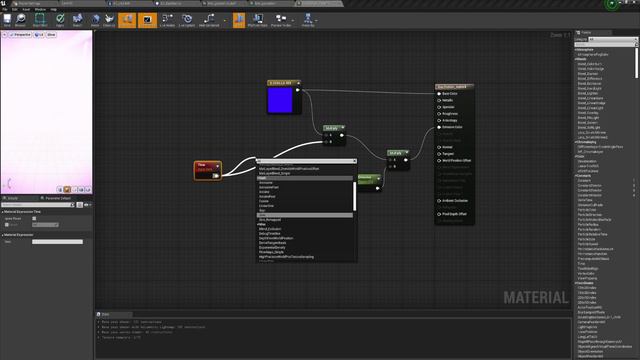Click the Emissive Color input pin
Screen dimensions: 640x360
click(x=439, y=127)
